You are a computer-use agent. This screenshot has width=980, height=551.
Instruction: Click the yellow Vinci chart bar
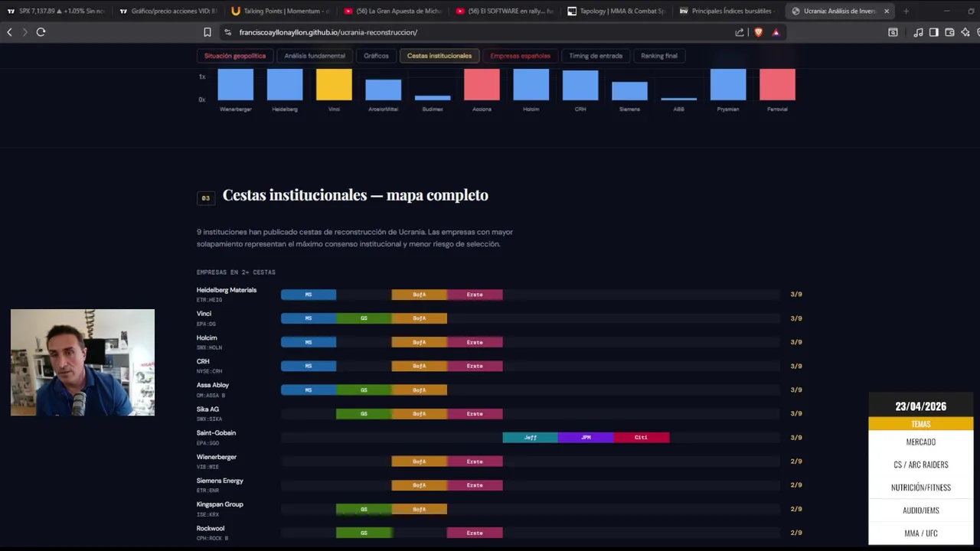point(334,84)
